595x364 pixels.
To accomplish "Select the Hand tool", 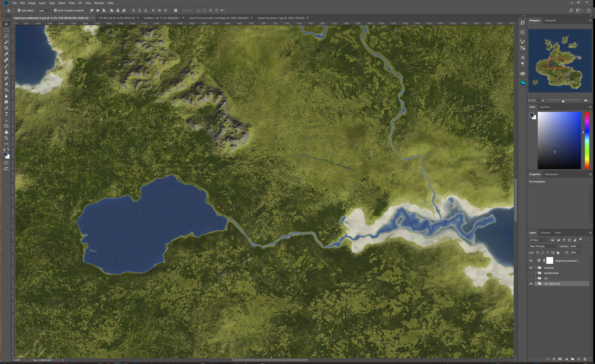I will point(6,132).
